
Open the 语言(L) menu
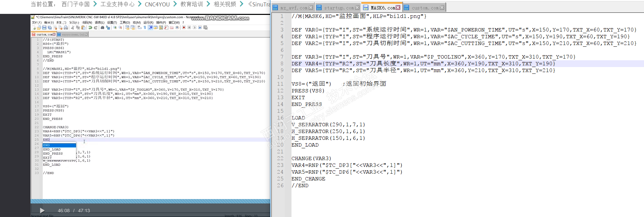tap(100, 23)
